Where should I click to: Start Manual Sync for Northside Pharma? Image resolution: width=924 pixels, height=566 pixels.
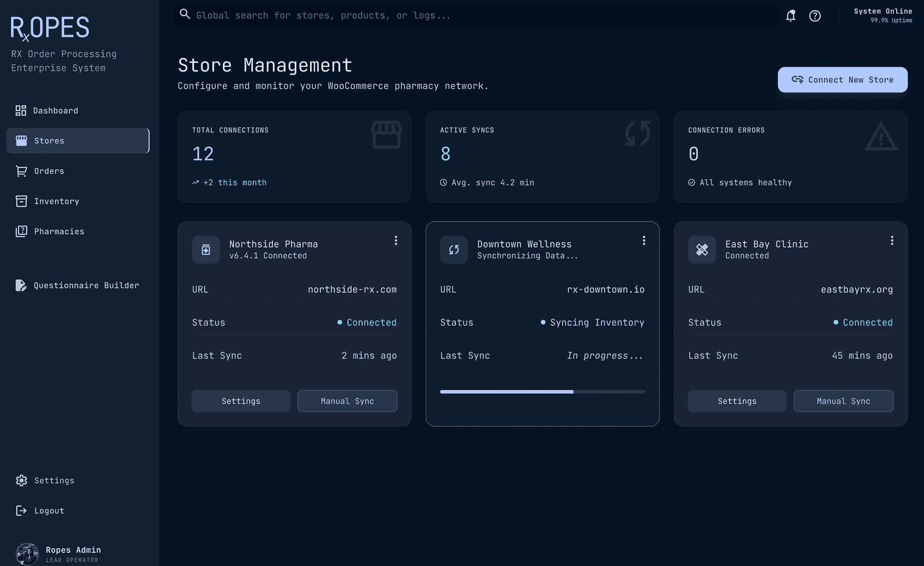click(347, 401)
